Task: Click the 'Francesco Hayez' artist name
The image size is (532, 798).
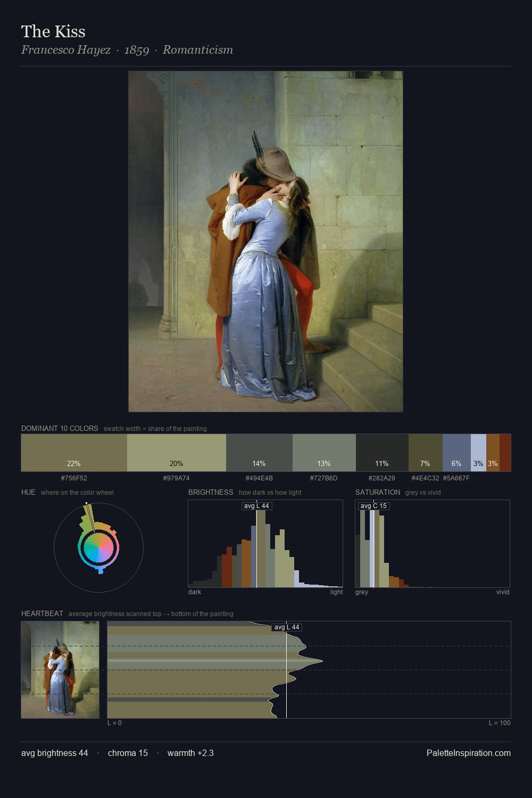Action: pyautogui.click(x=66, y=49)
